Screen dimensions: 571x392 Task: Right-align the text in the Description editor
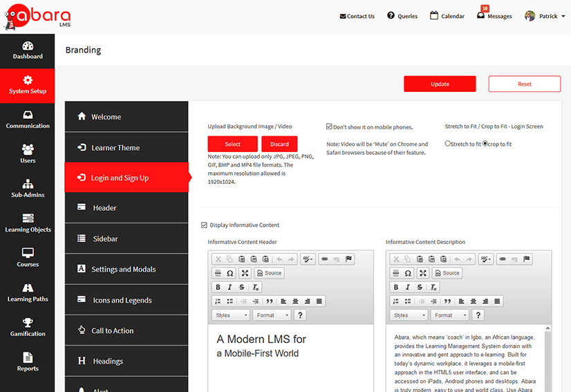[x=485, y=301]
